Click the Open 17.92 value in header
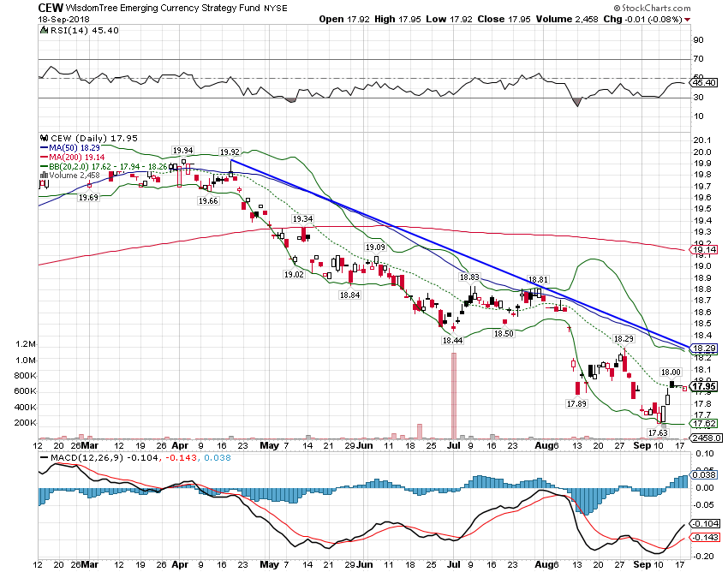 (344, 19)
